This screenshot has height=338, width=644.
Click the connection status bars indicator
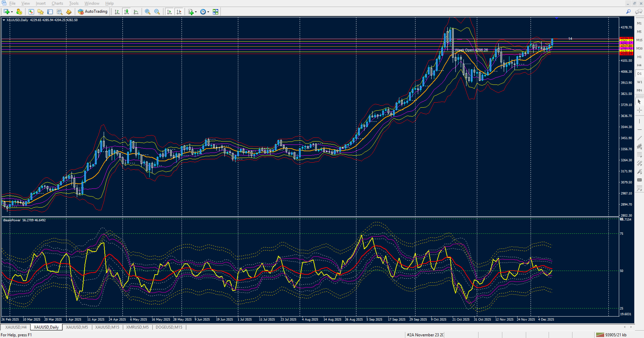(x=600, y=335)
